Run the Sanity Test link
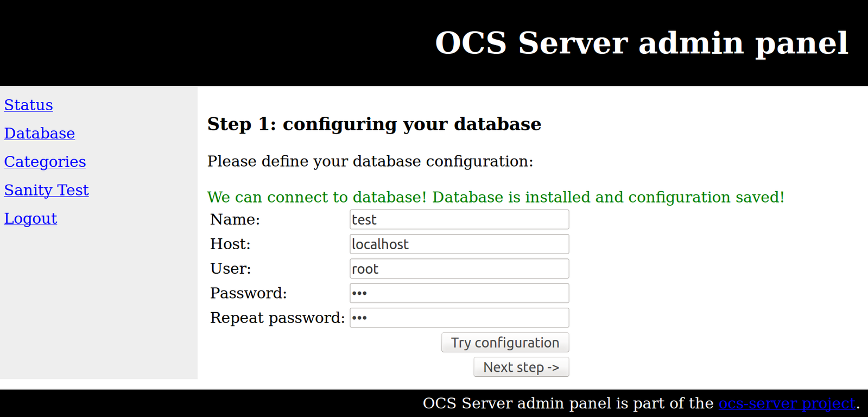The image size is (868, 417). point(47,190)
